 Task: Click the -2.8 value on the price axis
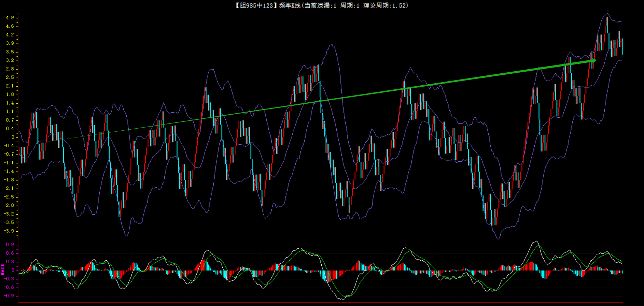(x=9, y=205)
